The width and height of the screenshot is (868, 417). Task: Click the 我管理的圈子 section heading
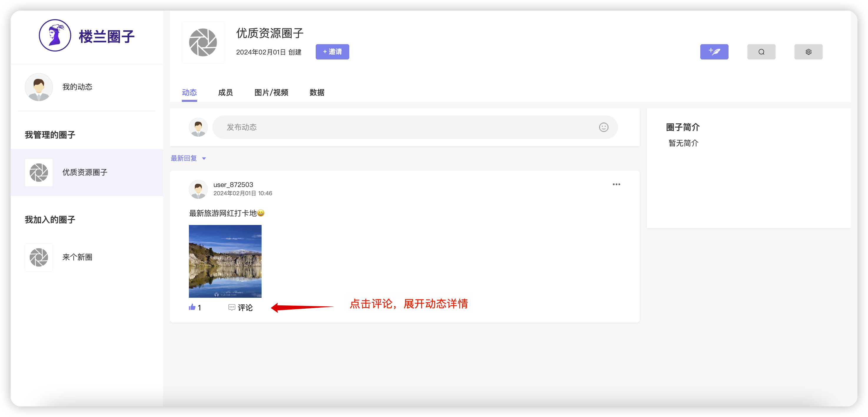(x=50, y=135)
